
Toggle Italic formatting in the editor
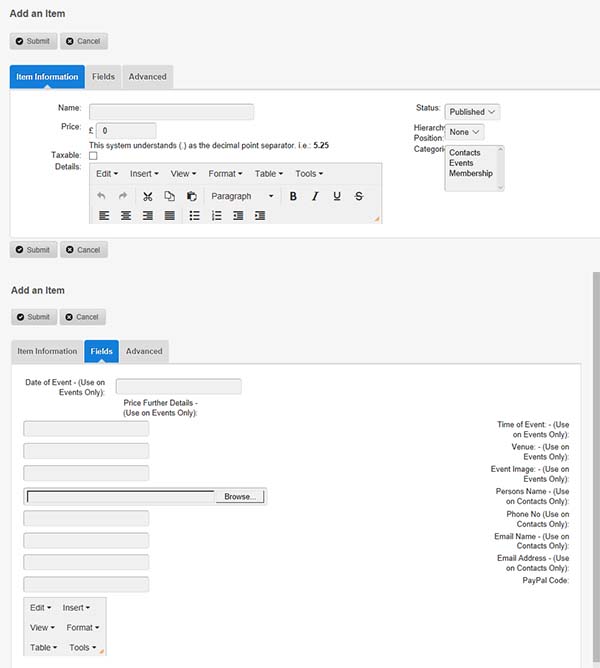(x=315, y=196)
